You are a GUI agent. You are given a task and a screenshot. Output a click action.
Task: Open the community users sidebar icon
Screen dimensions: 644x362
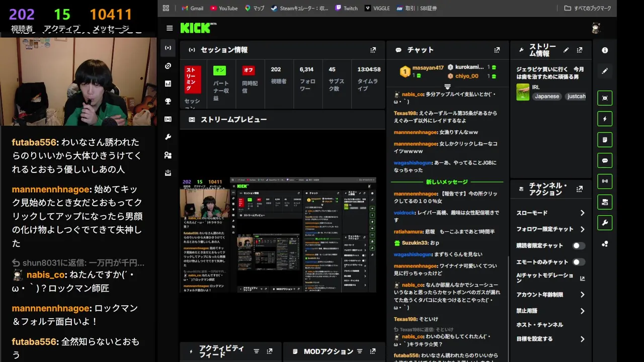pos(168,155)
